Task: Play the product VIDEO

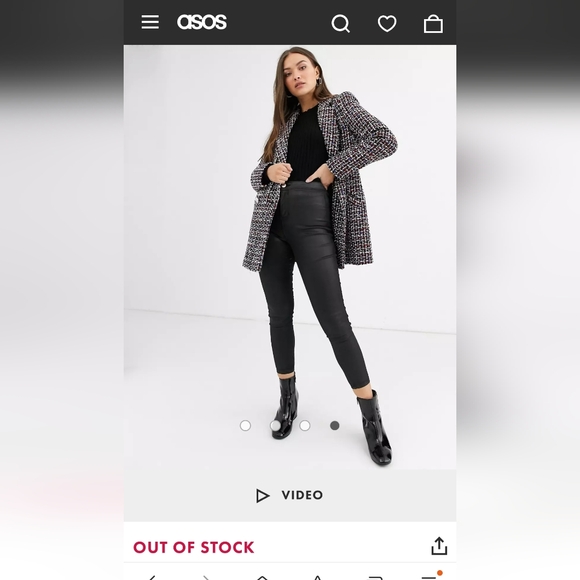Action: point(290,495)
